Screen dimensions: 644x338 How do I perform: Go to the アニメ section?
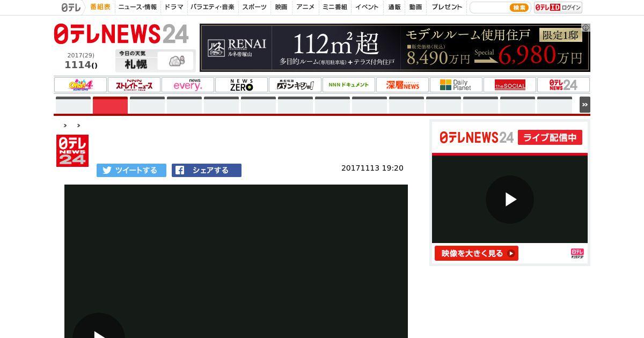(x=305, y=7)
